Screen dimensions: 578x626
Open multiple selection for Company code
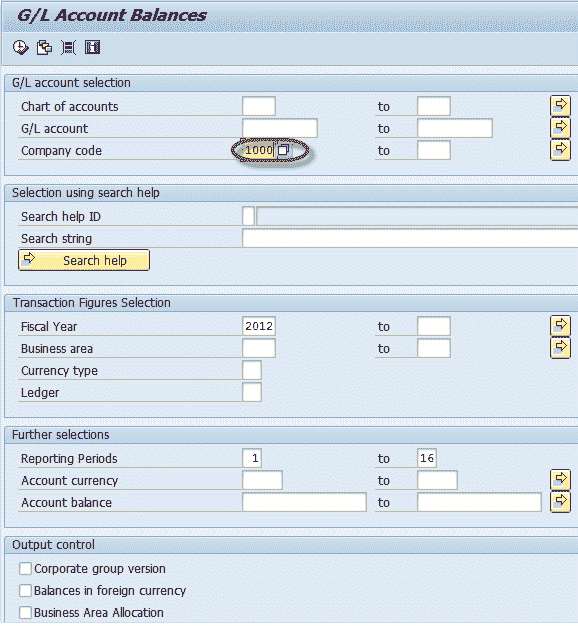[560, 150]
